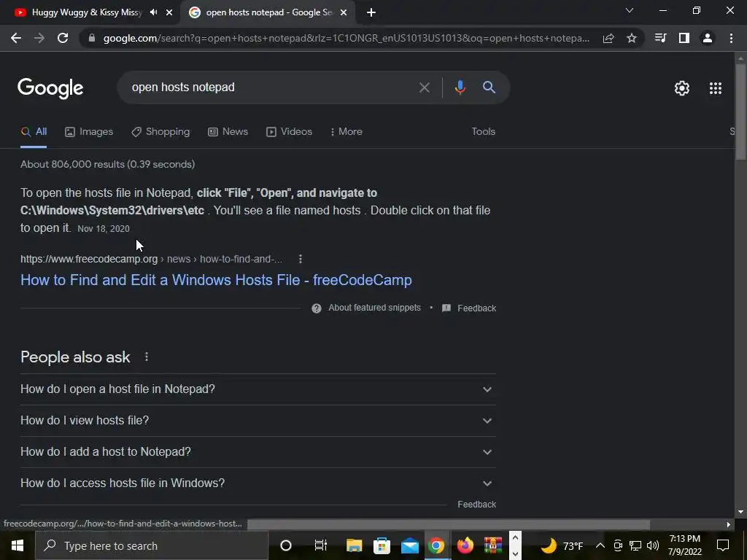
Task: Click Feedback below People also ask
Action: click(x=476, y=505)
